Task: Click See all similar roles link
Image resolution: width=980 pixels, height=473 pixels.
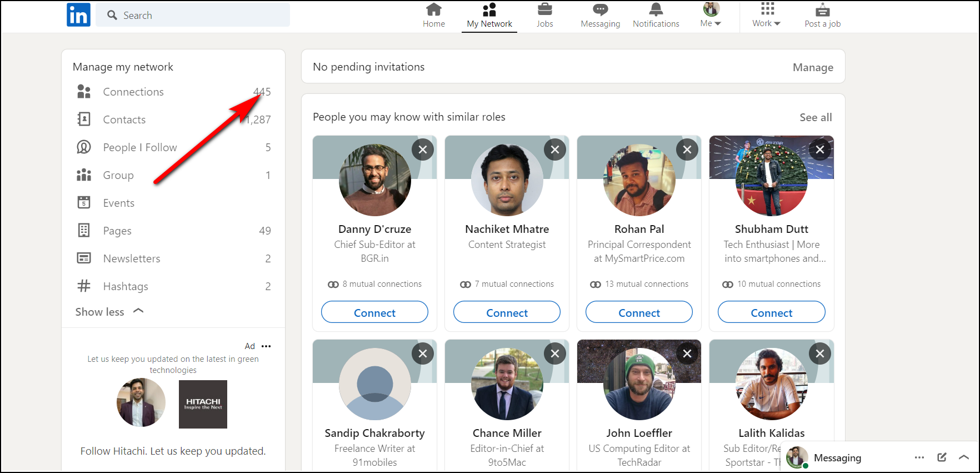Action: click(x=816, y=117)
